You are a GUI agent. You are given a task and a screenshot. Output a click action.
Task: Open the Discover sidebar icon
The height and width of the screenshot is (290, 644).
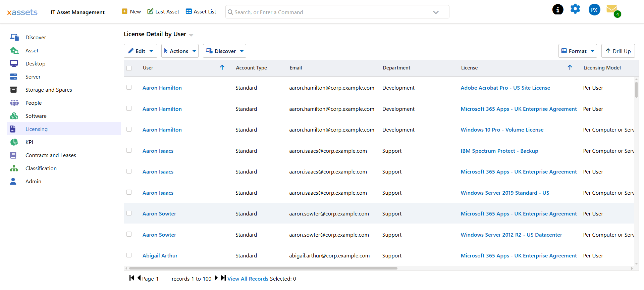(x=14, y=37)
